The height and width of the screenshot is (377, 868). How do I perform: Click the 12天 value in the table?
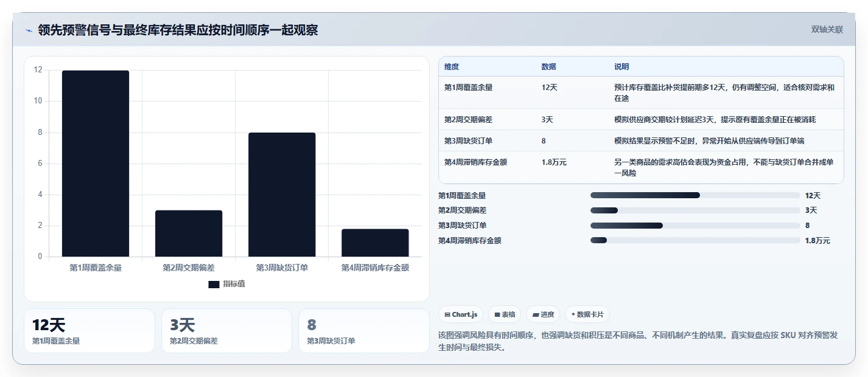pos(549,88)
